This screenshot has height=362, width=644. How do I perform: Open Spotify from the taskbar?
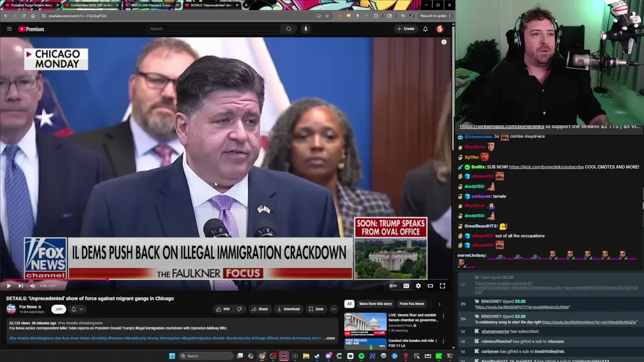point(361,356)
